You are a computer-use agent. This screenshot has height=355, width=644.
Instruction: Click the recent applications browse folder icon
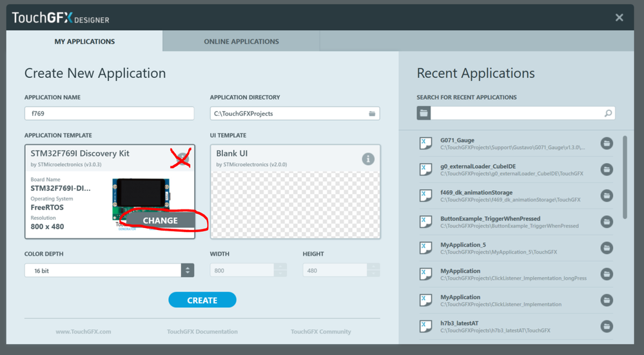(x=424, y=113)
